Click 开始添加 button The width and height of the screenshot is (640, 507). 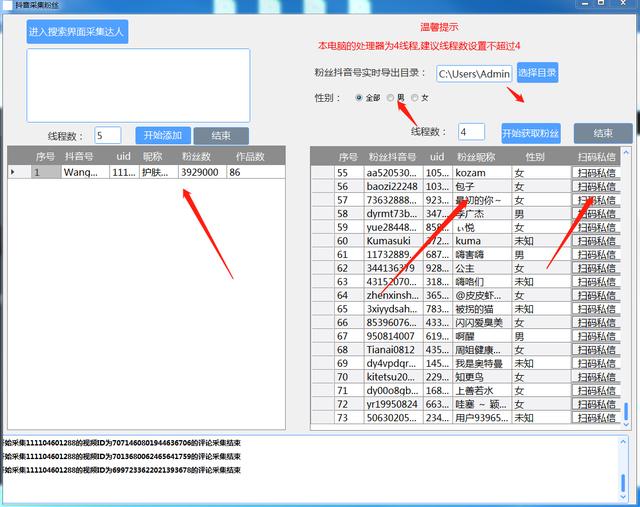(x=163, y=136)
